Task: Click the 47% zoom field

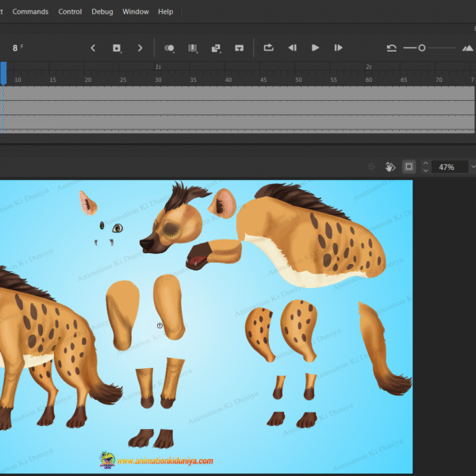Action: point(449,167)
